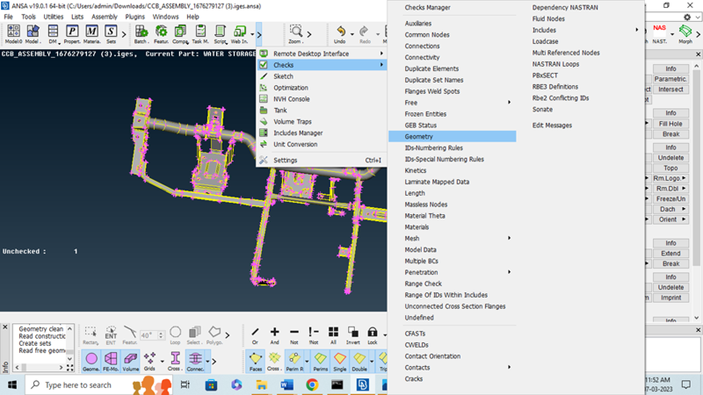The height and width of the screenshot is (395, 703).
Task: Click the Redo icon
Action: click(365, 34)
